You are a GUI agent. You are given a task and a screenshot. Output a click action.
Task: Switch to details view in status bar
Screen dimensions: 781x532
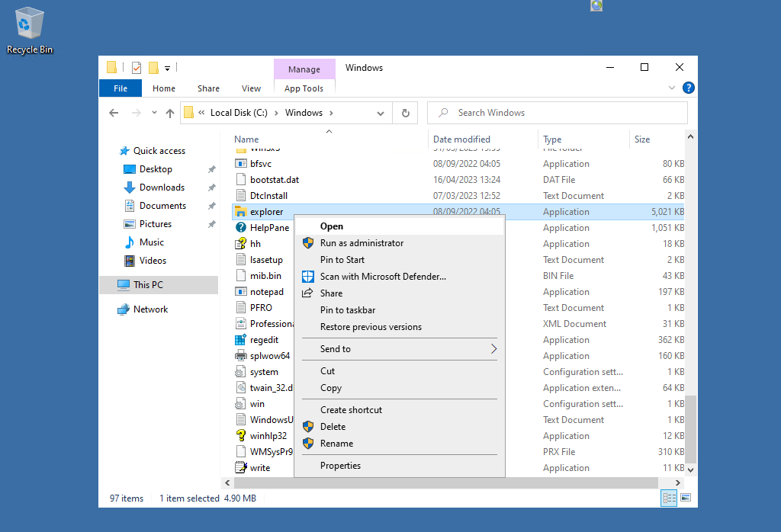click(x=669, y=498)
